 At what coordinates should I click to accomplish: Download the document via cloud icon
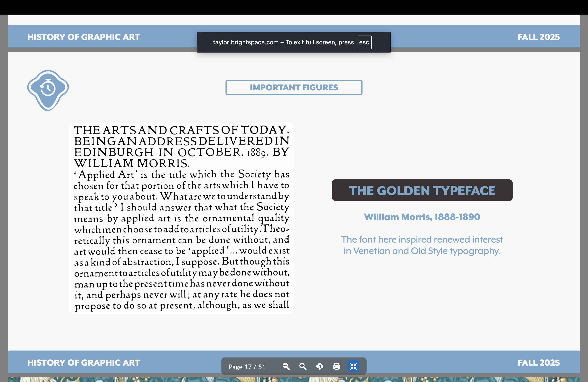pos(320,366)
